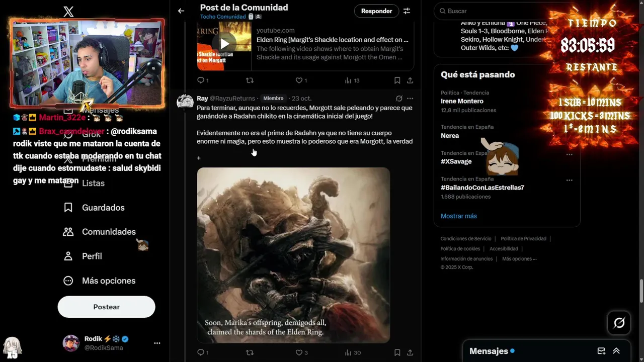This screenshot has height=362, width=644.
Task: Open @RayzuReturns handle
Action: click(x=232, y=99)
